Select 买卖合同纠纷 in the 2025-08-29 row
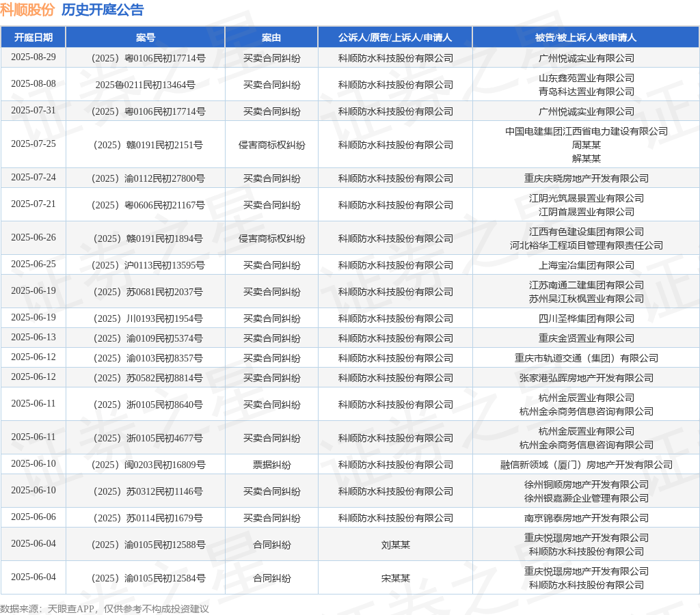The width and height of the screenshot is (700, 615). point(271,59)
